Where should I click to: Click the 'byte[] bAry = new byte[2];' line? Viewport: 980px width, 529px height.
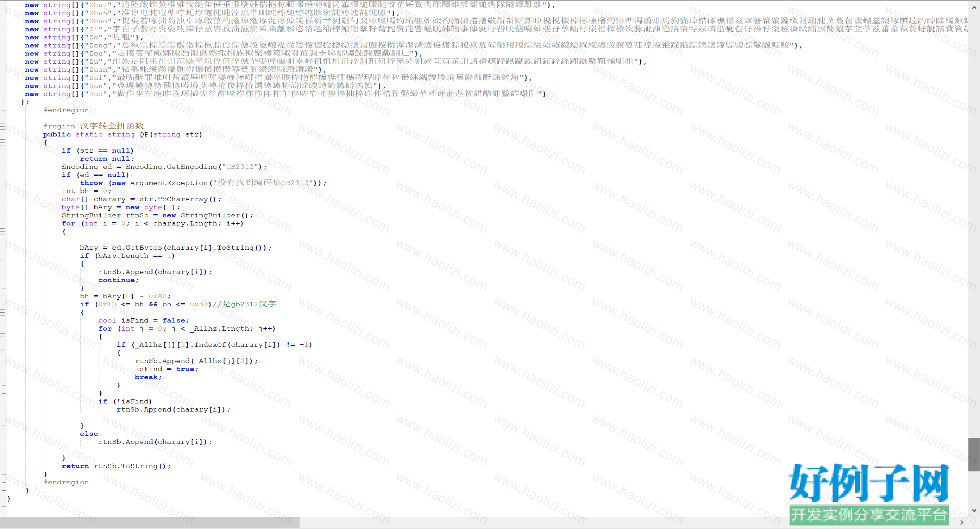point(121,208)
